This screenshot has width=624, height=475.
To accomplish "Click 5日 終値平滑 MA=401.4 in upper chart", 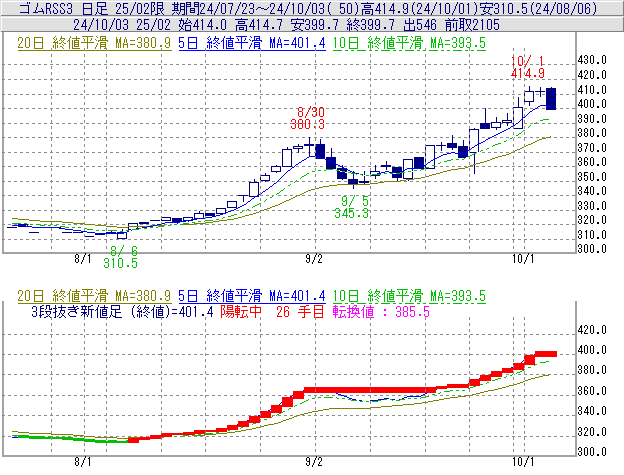I will 252,43.
